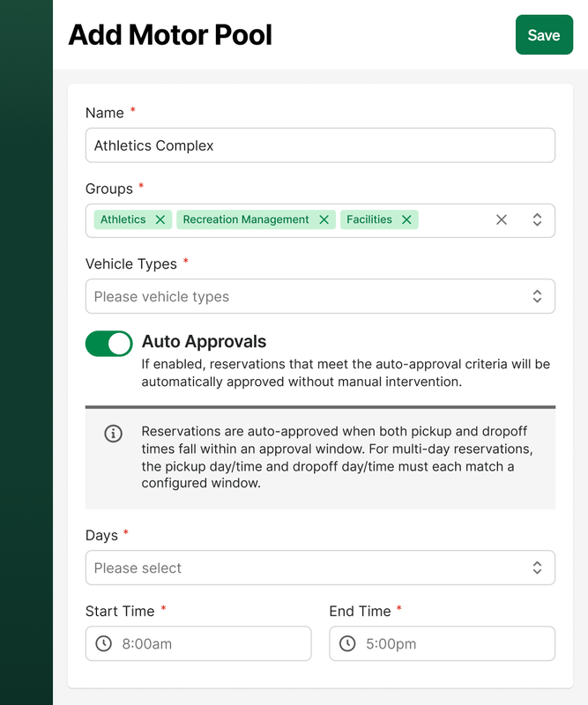The width and height of the screenshot is (588, 705).
Task: Remove the Athletics group tag
Action: pos(160,219)
